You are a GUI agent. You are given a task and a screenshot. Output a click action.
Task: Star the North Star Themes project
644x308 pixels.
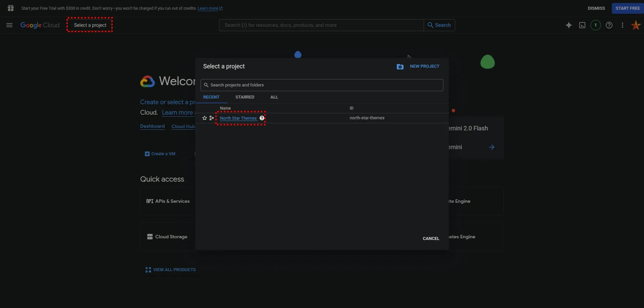(205, 118)
